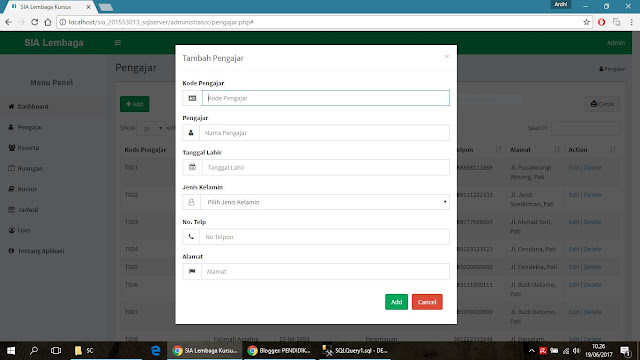Click the calendar icon beside Tanggal Lahir

click(192, 167)
